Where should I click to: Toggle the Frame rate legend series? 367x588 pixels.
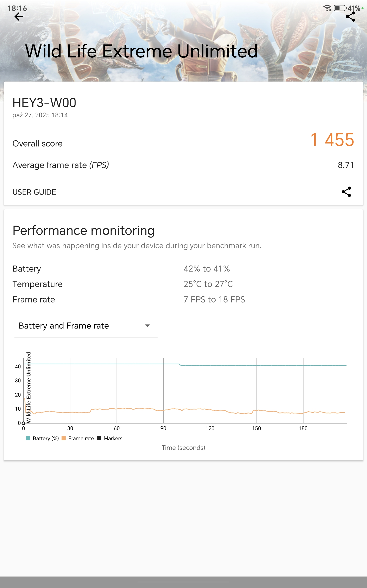(x=81, y=438)
